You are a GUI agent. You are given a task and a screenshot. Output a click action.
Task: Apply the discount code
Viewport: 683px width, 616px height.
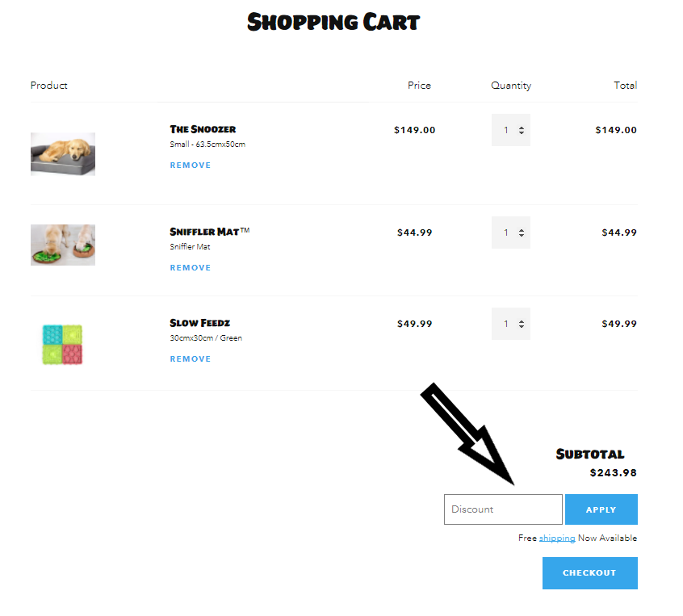pos(601,509)
